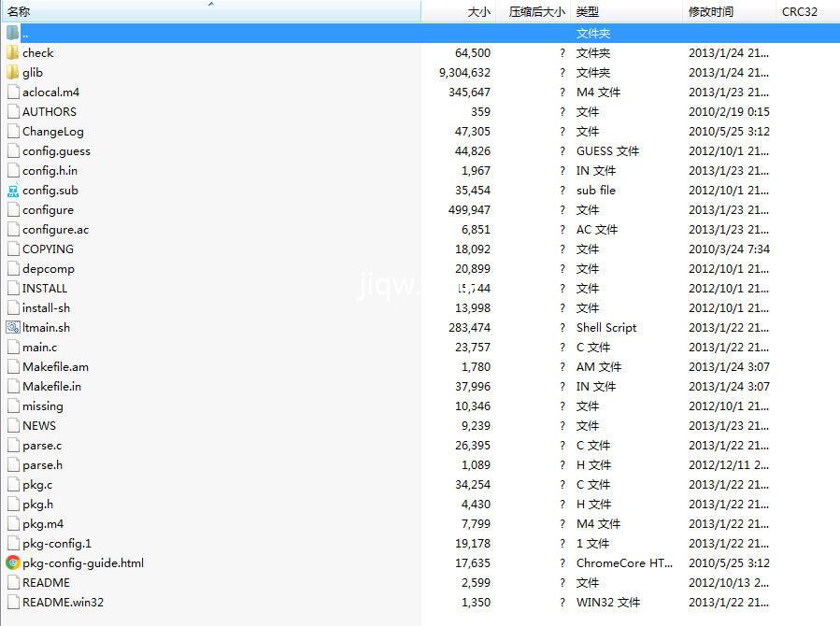Click the 类型 column header
This screenshot has height=626, width=840.
587,11
